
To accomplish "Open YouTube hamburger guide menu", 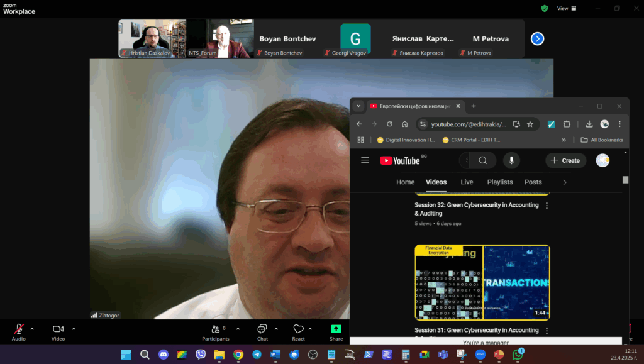I will point(365,160).
